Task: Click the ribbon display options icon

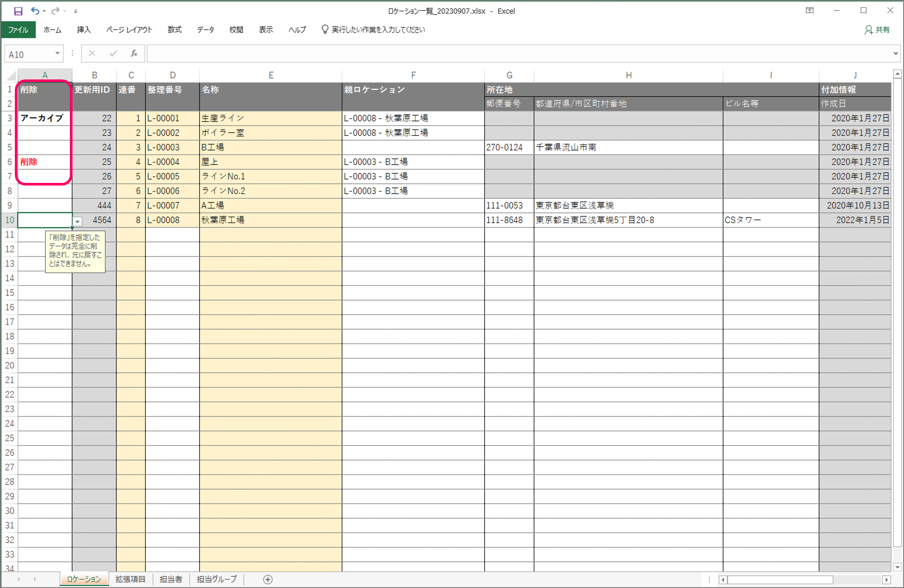Action: click(810, 10)
